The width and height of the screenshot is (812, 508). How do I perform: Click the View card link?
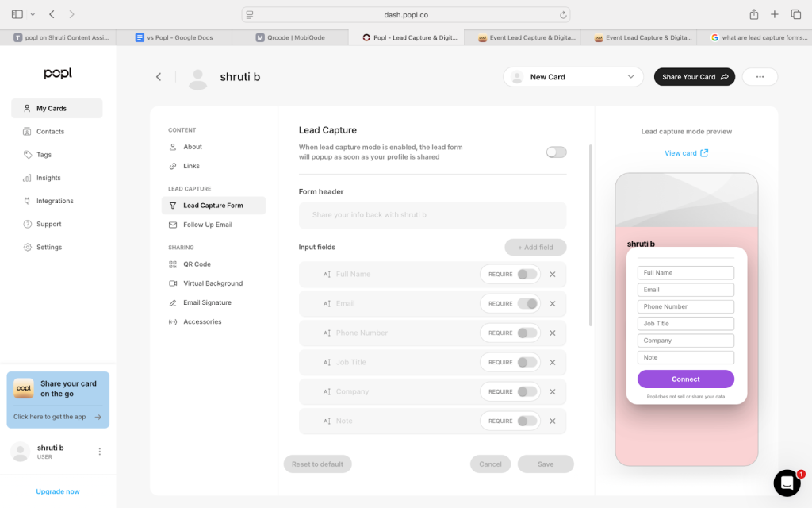[x=686, y=153]
